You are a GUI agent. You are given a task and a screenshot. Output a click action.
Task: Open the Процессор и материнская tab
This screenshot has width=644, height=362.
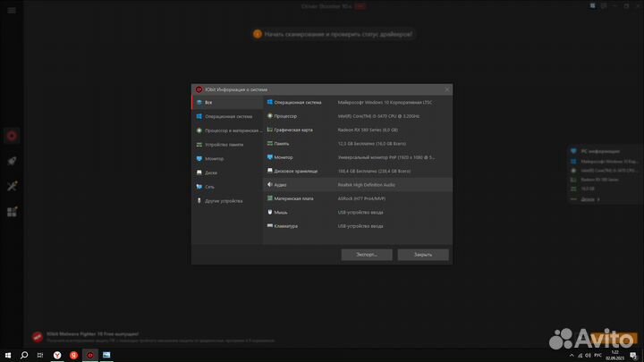227,130
